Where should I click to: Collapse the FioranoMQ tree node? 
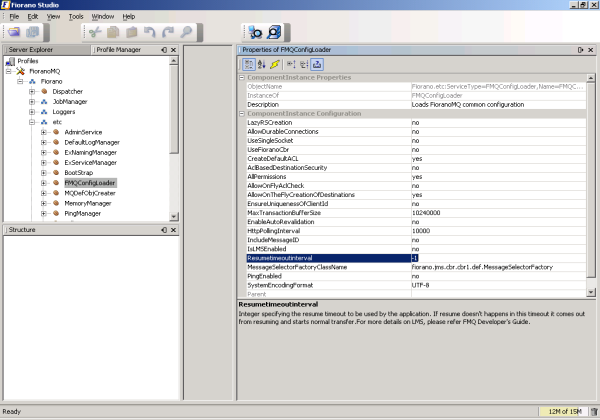8,72
